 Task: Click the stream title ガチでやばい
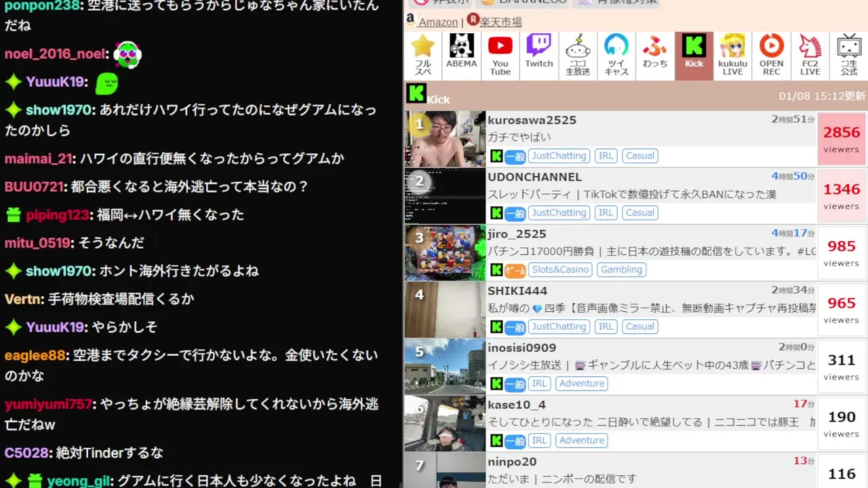point(519,137)
